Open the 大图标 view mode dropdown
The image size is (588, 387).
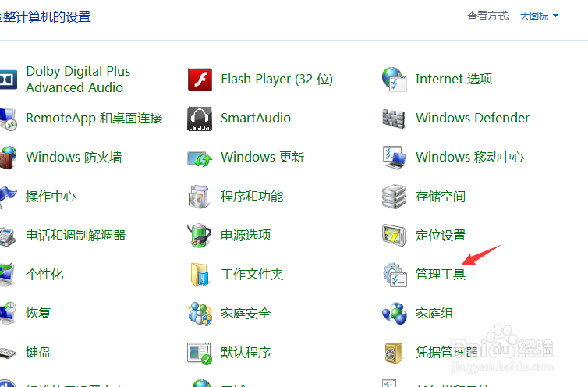[539, 16]
